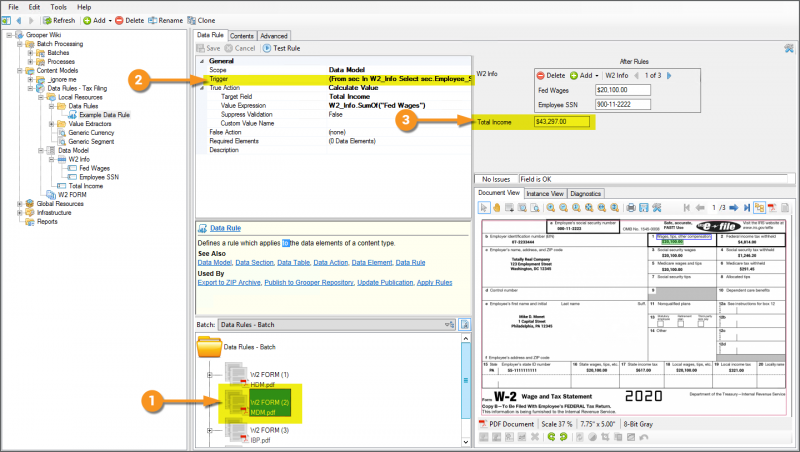Collapse the Content Models tree node

[9, 71]
